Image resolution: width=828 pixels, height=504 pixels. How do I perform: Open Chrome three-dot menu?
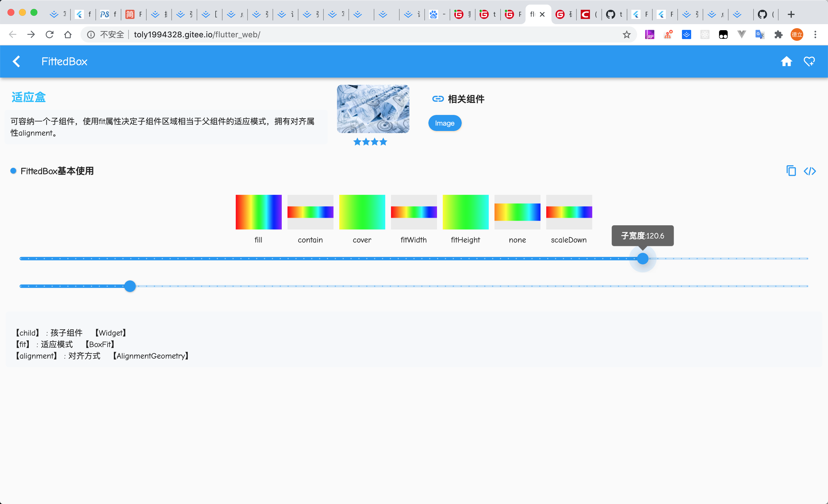coord(815,34)
